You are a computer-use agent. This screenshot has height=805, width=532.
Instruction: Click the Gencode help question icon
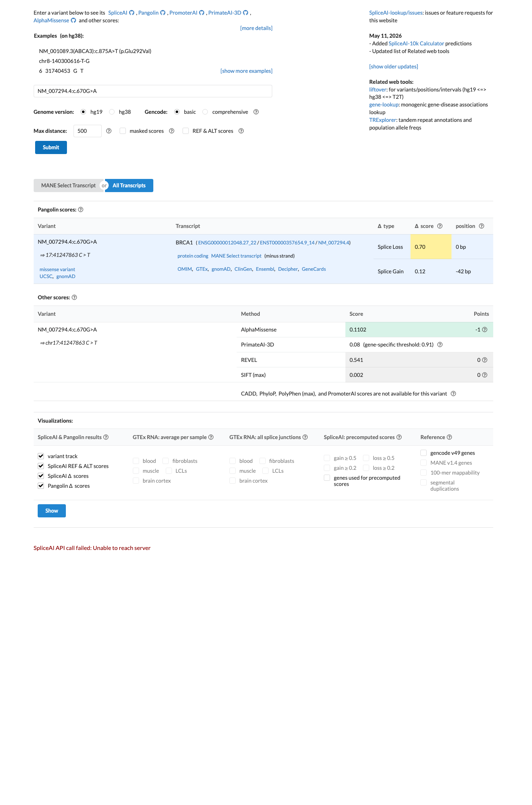(x=256, y=112)
